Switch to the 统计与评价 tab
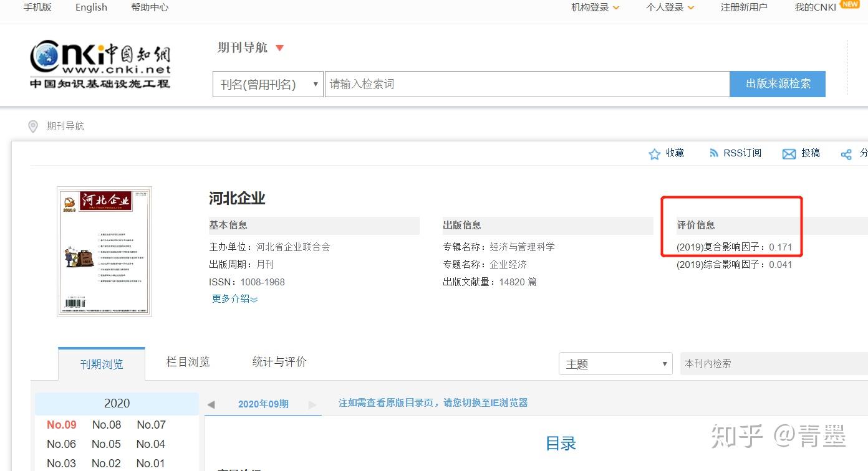Image resolution: width=868 pixels, height=471 pixels. pos(279,362)
